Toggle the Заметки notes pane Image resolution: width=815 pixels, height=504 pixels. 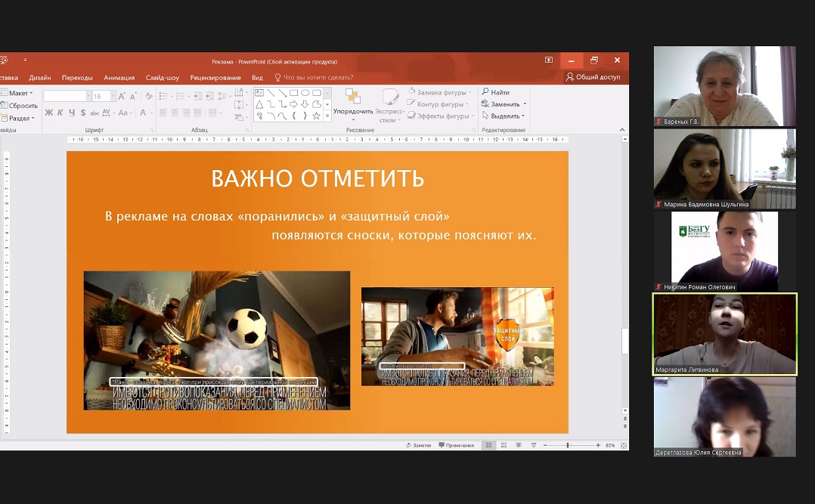tap(418, 445)
